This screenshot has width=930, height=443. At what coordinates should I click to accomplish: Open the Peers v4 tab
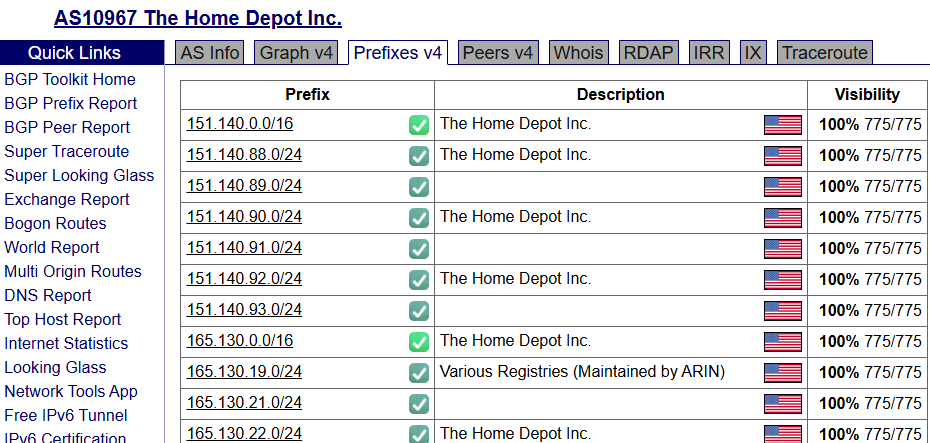pos(499,53)
